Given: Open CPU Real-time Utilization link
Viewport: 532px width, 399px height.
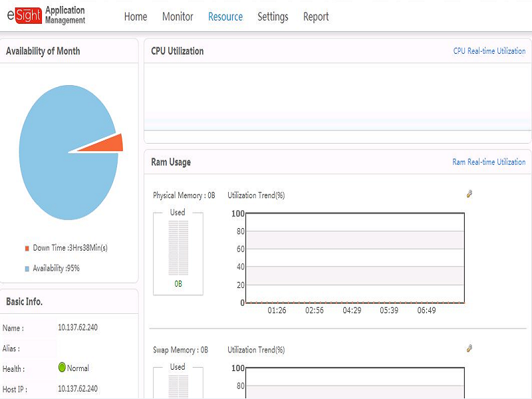Looking at the screenshot, I should tap(489, 51).
